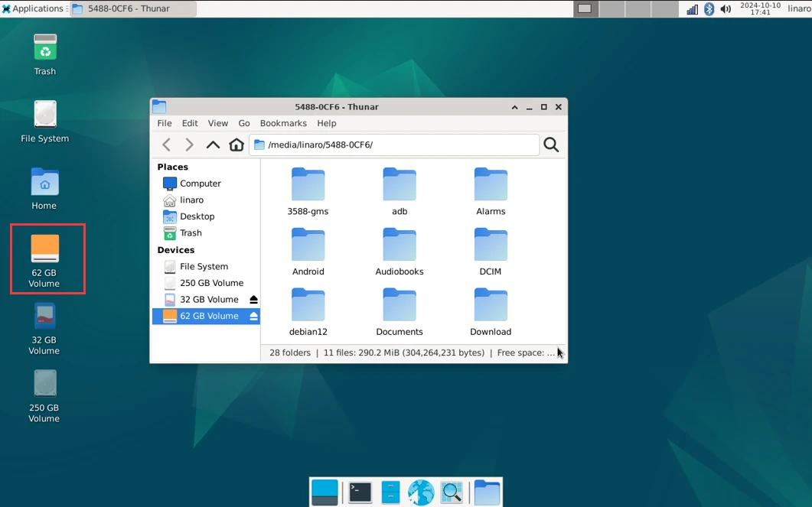Select linaro home in Places sidebar

[x=206, y=200]
